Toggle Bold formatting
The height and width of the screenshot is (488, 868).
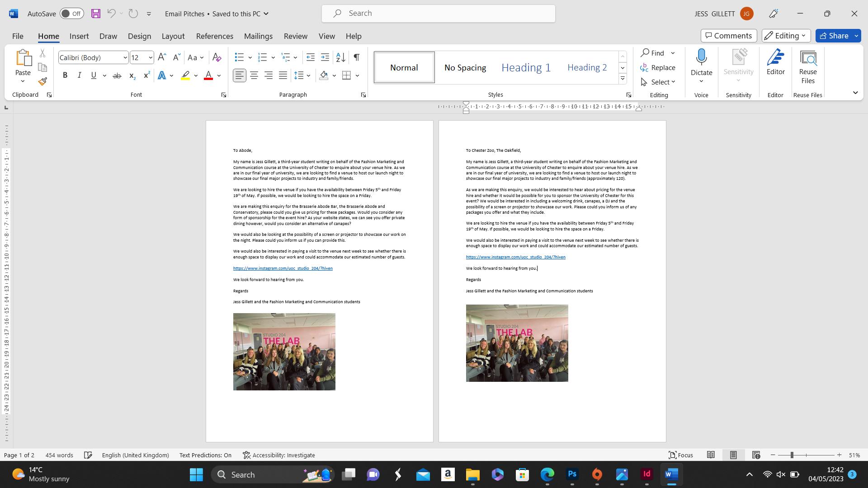click(65, 75)
